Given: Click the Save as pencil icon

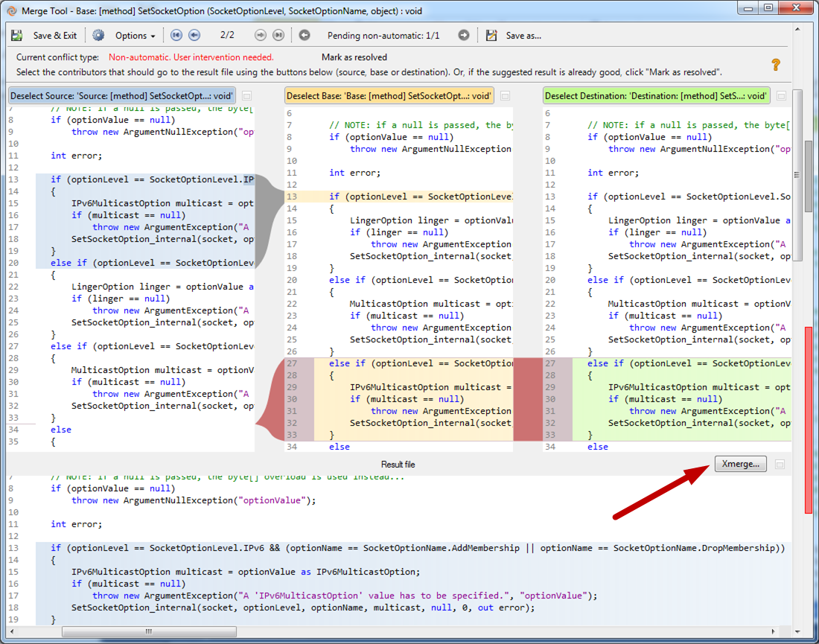Looking at the screenshot, I should tap(491, 36).
